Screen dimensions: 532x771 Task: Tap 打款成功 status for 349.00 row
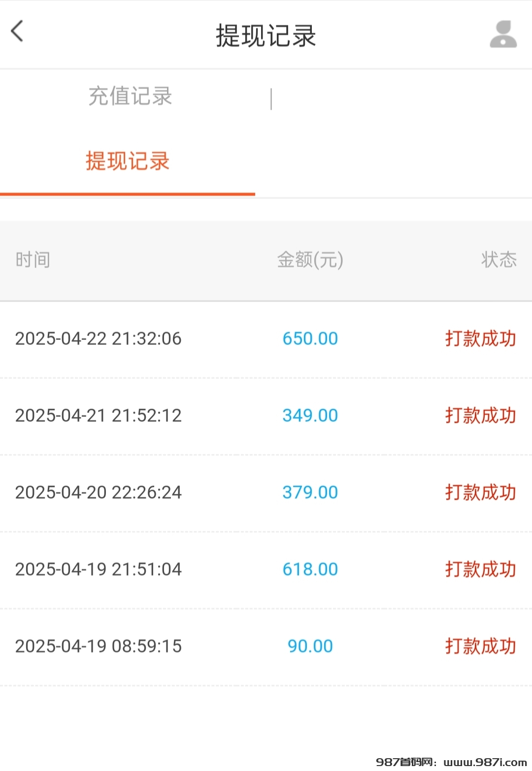(x=481, y=416)
